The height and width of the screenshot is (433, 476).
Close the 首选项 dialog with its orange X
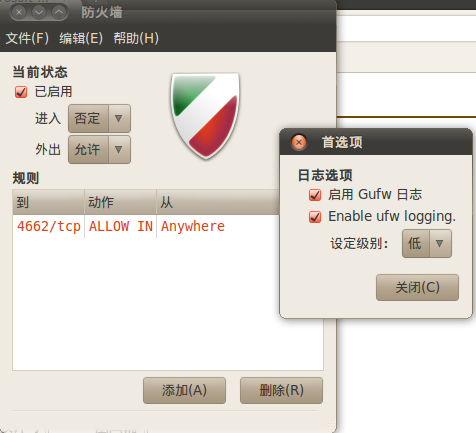[x=299, y=142]
